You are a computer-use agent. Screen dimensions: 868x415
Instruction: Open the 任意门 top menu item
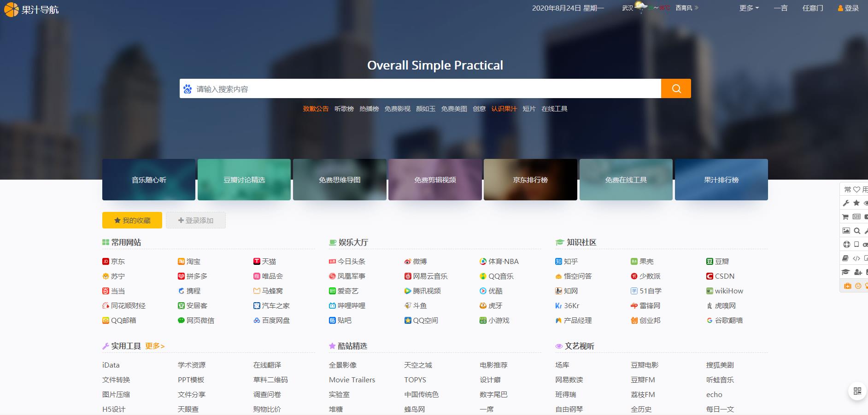pos(813,8)
